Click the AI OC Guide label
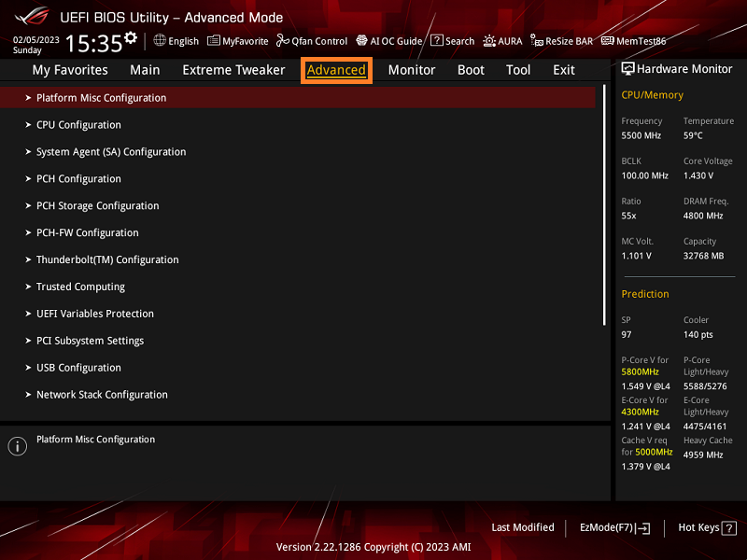The width and height of the screenshot is (747, 560). coord(396,41)
